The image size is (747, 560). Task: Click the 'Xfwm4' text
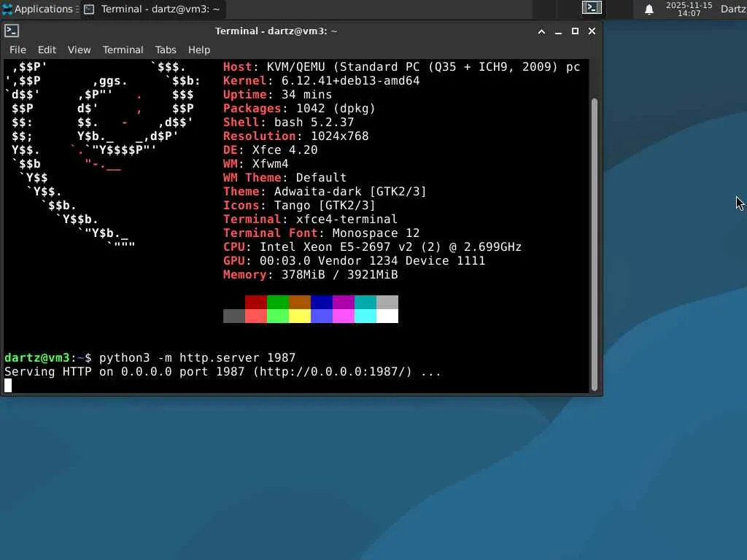click(x=270, y=163)
